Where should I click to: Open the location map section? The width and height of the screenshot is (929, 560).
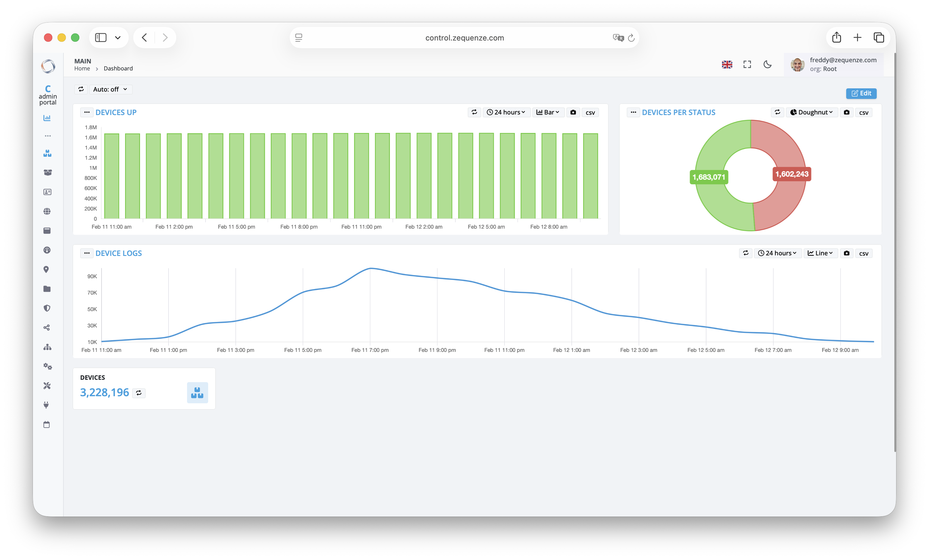coord(47,269)
